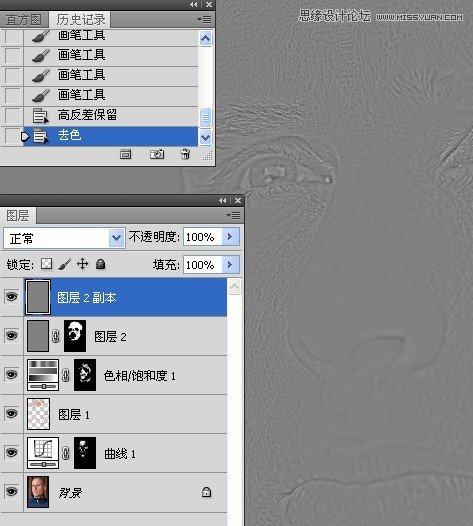The image size is (473, 526).
Task: Select the 曲线 1 layer mask
Action: click(x=85, y=453)
